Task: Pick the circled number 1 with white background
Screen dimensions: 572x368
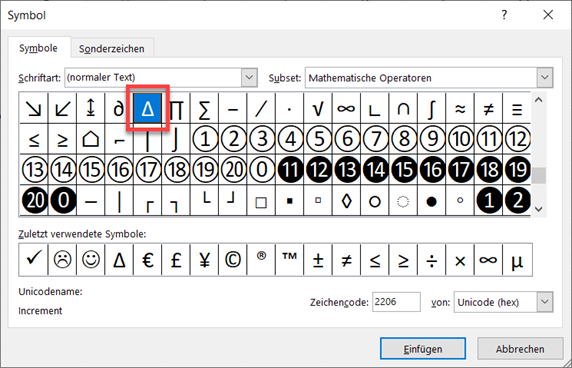Action: pyautogui.click(x=205, y=139)
